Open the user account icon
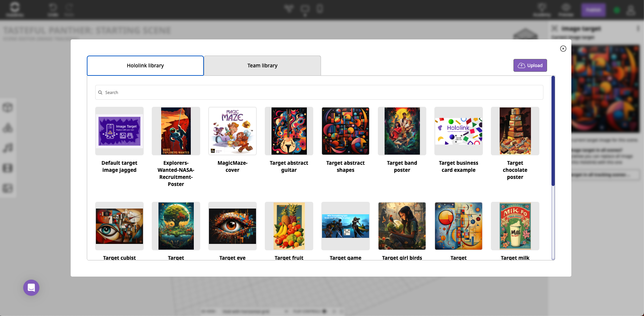This screenshot has width=644, height=316. [x=631, y=10]
